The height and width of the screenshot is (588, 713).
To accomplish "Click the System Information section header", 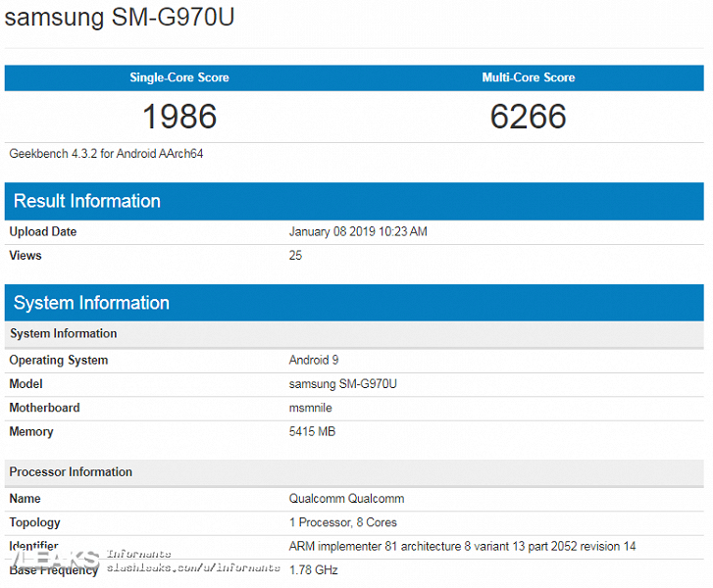I will click(91, 303).
